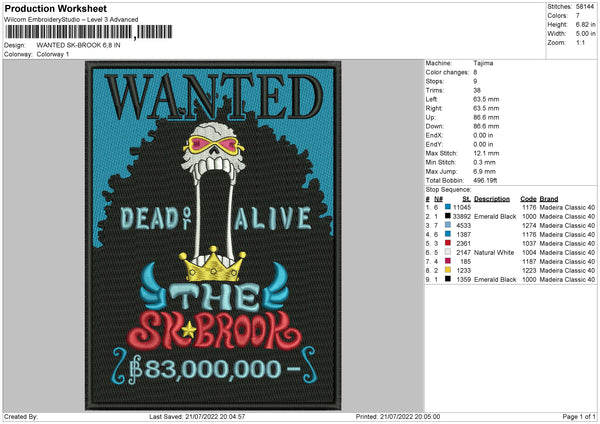
Task: Click the Total Bobbin value '496.19ft'
Action: click(485, 180)
